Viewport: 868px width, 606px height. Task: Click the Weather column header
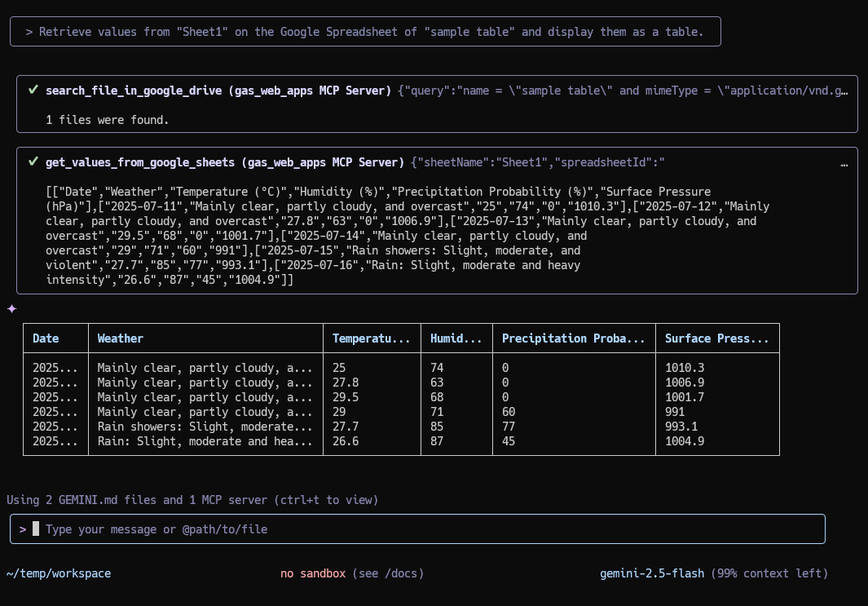click(120, 338)
